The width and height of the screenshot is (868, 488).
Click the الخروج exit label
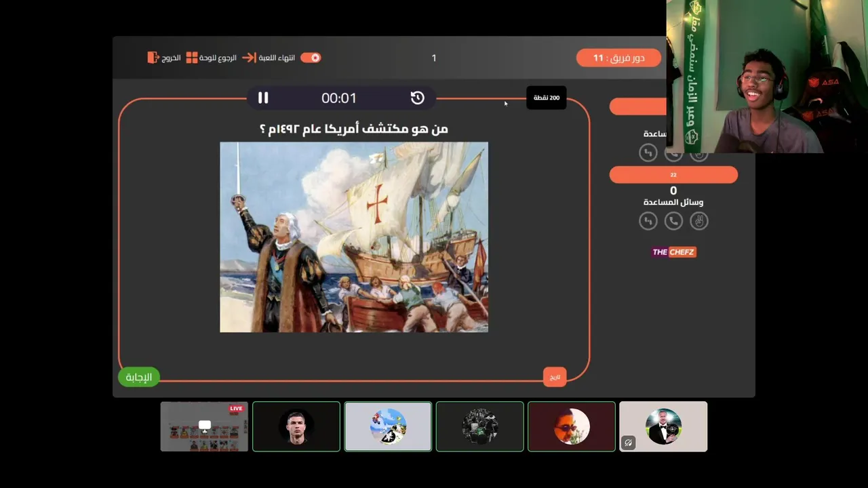171,58
